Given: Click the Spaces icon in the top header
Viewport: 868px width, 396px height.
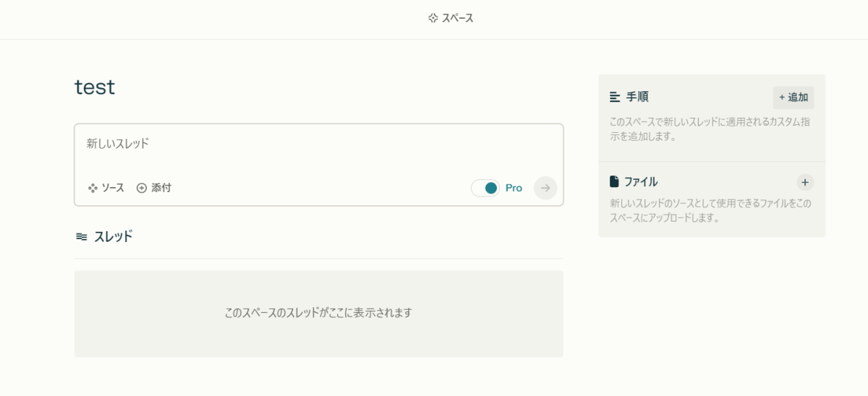Looking at the screenshot, I should coord(433,18).
